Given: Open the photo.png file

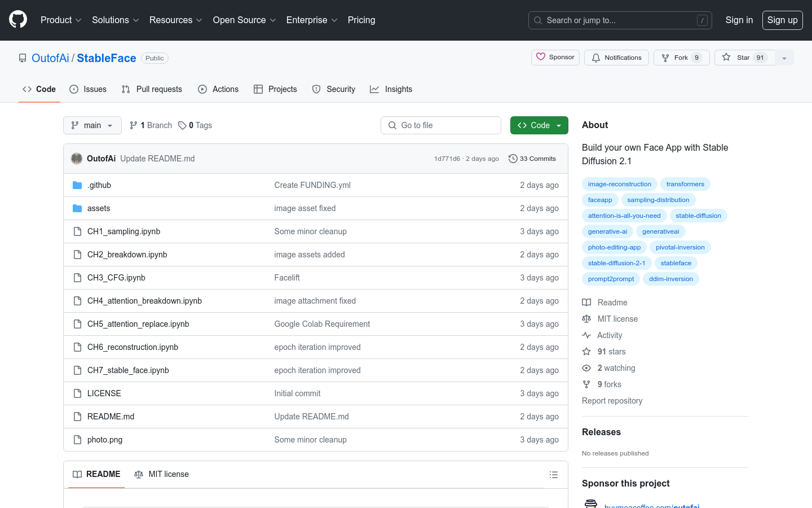Looking at the screenshot, I should coord(105,440).
